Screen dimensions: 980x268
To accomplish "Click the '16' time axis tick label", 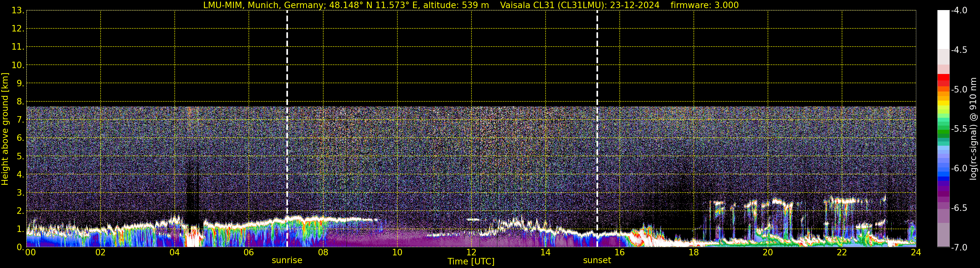I will tap(620, 252).
